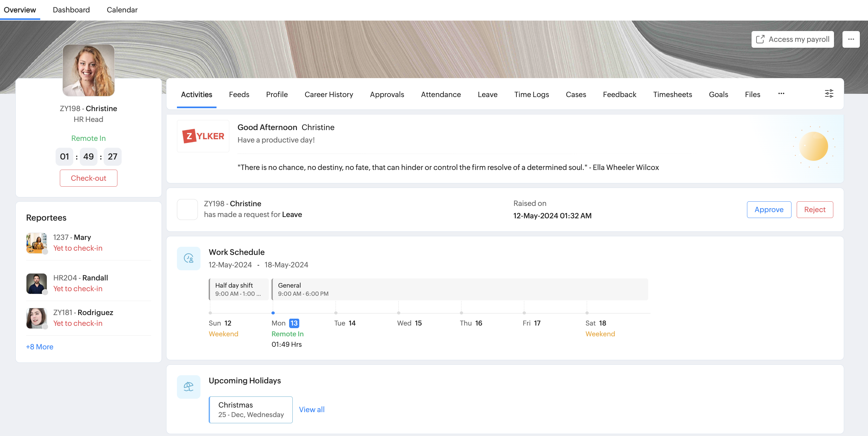Screen dimensions: 868x436
Task: Open the header three-dots options menu
Action: pos(851,40)
